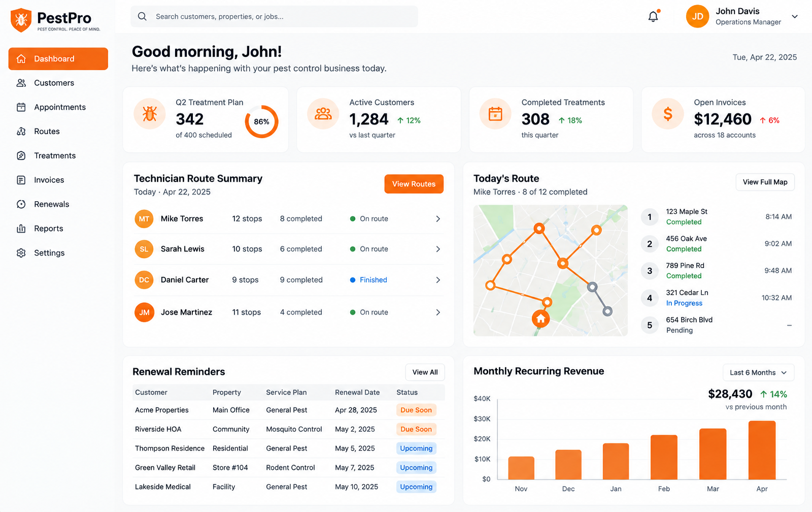This screenshot has height=512, width=812.
Task: Click the Appointments calendar icon
Action: coord(21,107)
